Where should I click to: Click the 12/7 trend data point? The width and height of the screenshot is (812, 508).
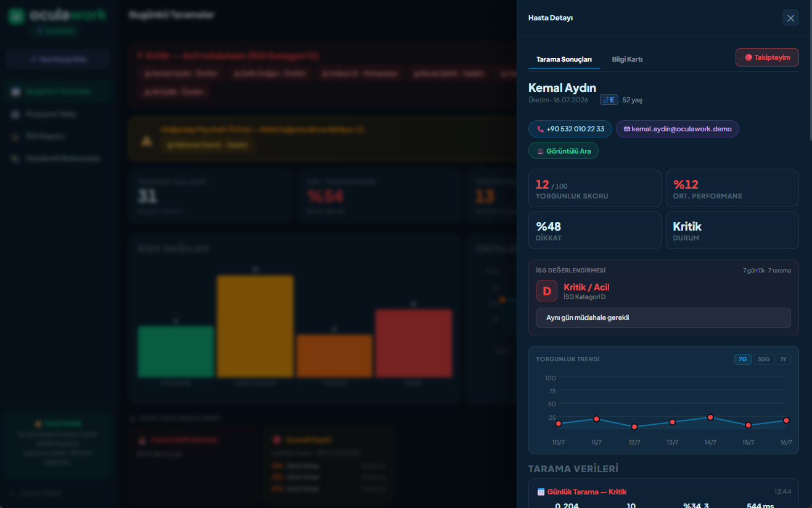point(634,427)
